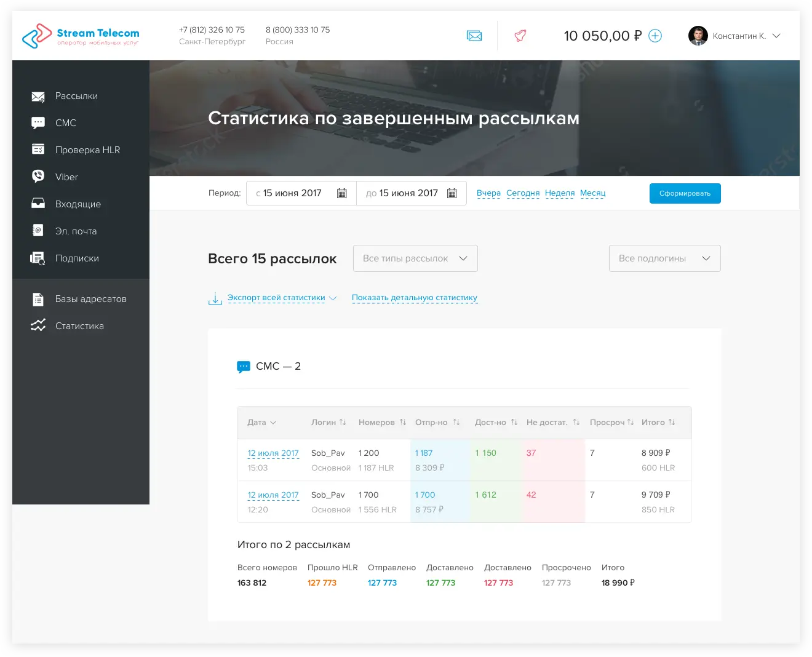This screenshot has width=812, height=657.
Task: Click the Эл. почта sidebar icon
Action: 38,231
